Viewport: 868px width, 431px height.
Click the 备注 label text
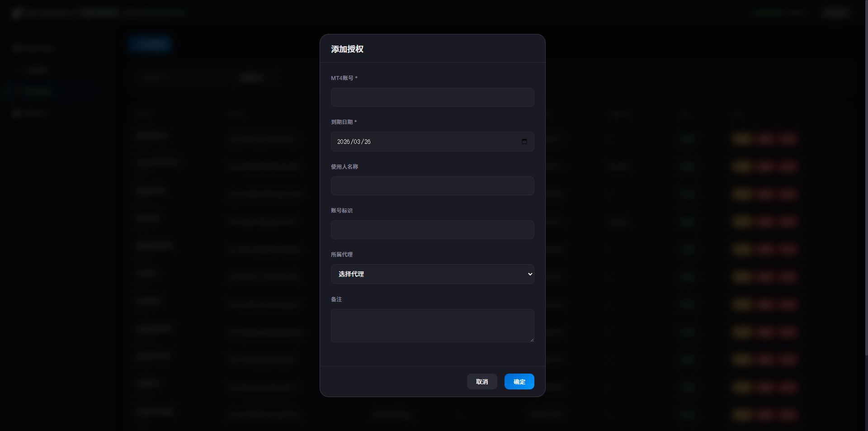(336, 299)
